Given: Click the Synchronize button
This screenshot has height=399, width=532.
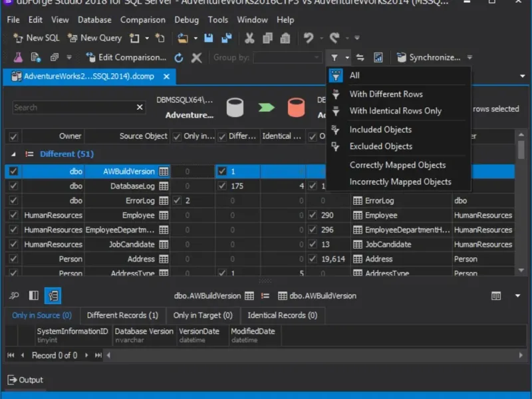Looking at the screenshot, I should [x=429, y=58].
